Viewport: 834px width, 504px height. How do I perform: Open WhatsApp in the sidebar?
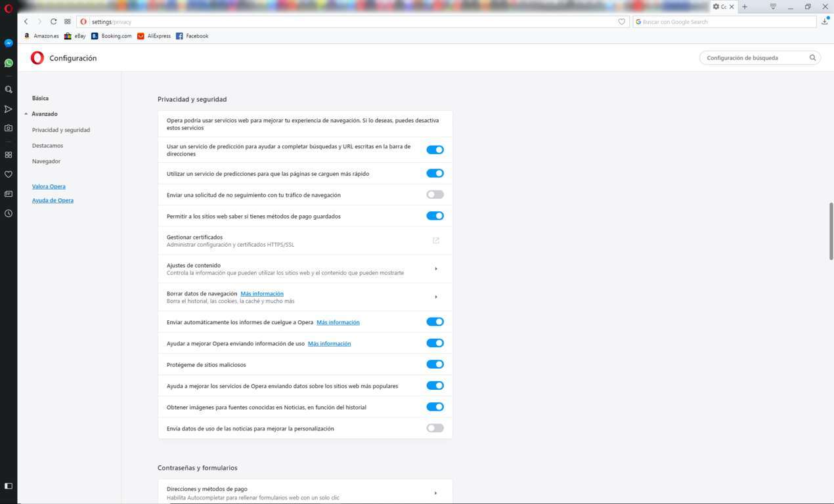9,63
